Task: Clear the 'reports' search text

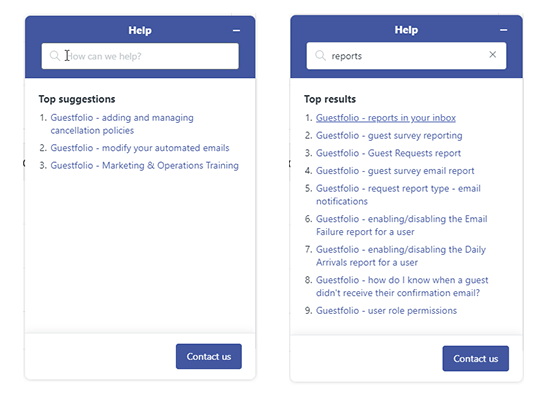Action: coord(492,54)
